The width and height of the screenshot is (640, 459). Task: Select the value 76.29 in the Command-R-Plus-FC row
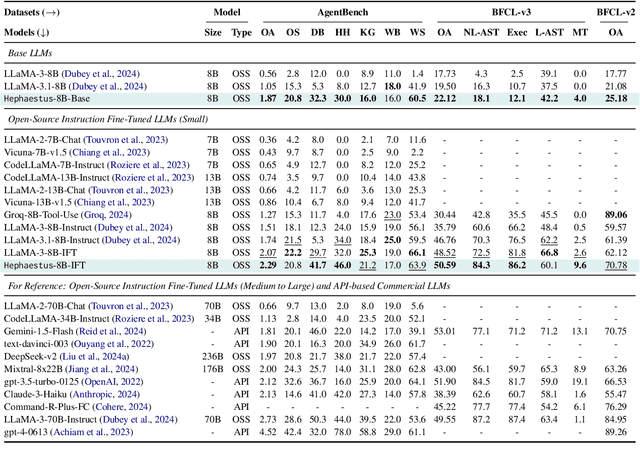click(616, 407)
